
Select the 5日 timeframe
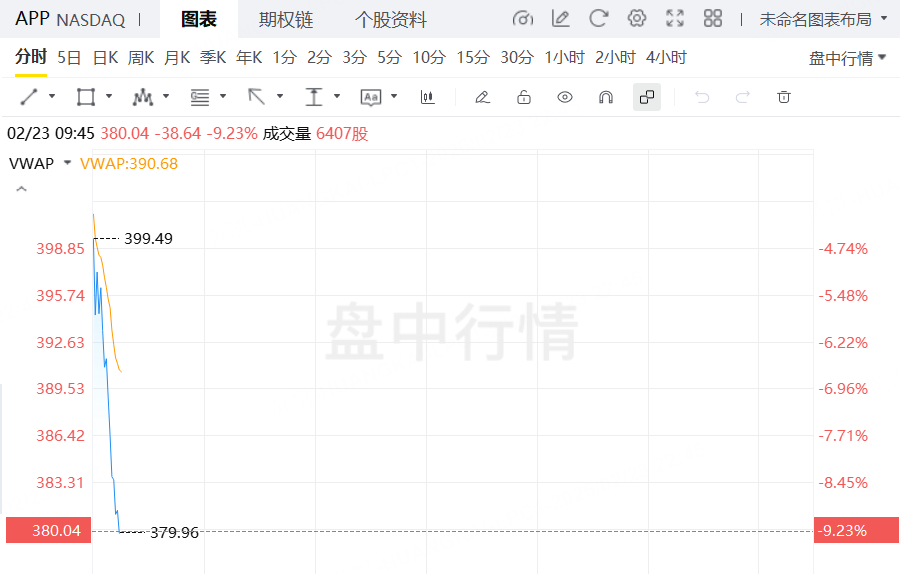[69, 57]
